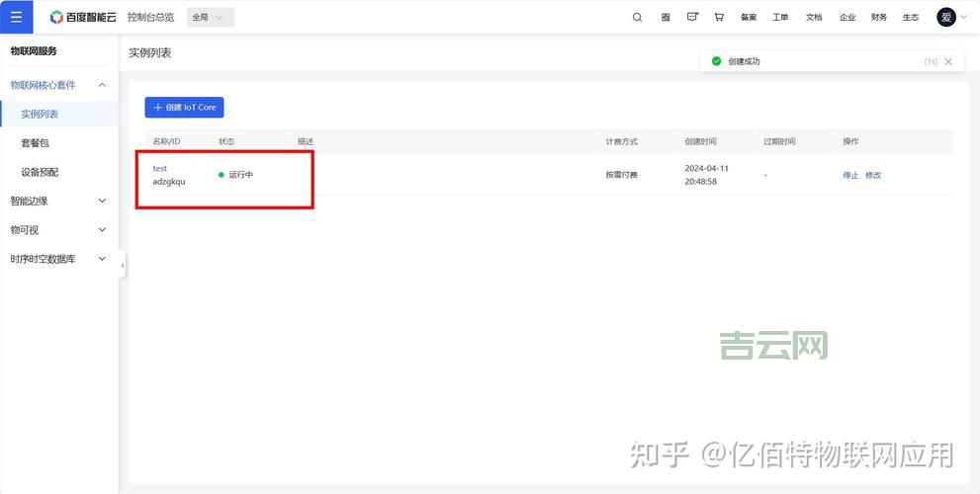Open the test instance link
This screenshot has width=980, height=494.
[160, 168]
